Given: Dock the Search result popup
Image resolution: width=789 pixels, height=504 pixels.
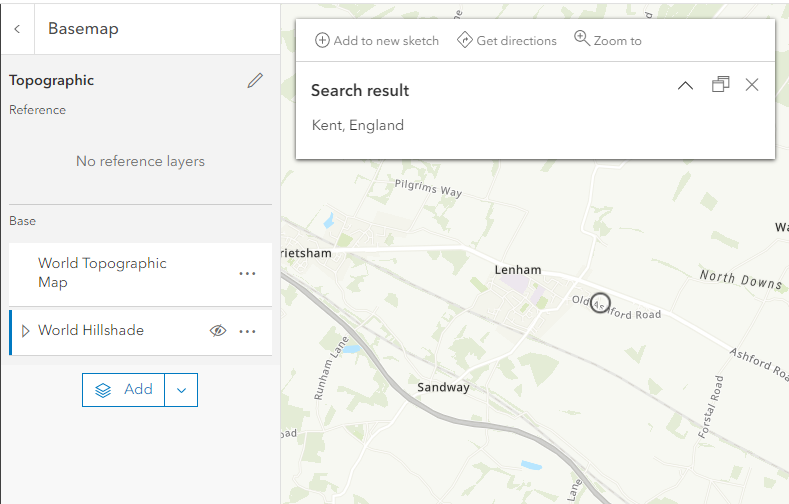Looking at the screenshot, I should tap(720, 85).
